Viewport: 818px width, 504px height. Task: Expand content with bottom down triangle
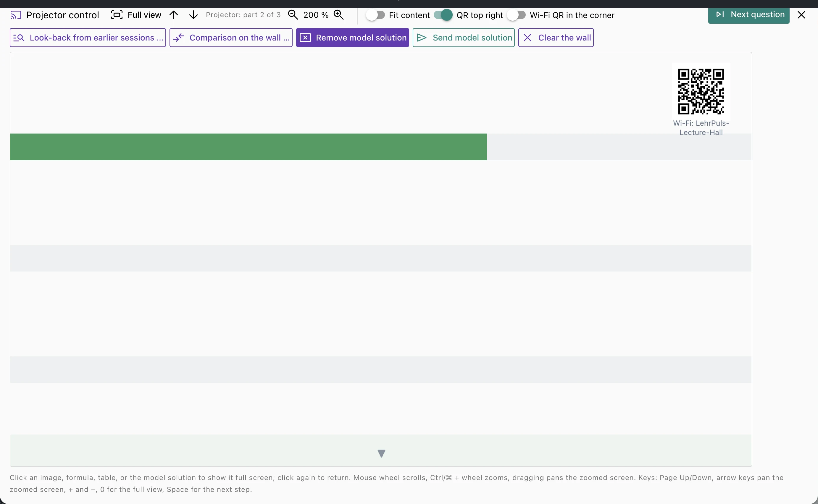381,453
